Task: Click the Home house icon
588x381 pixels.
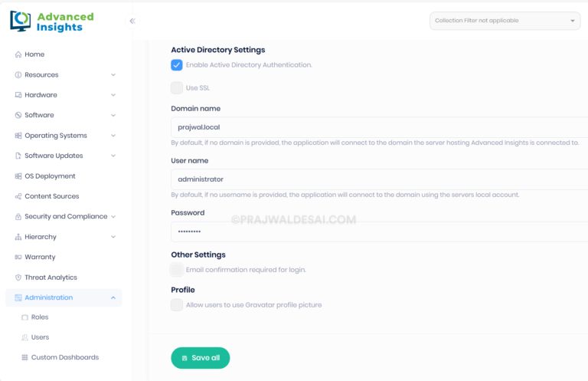Action: tap(18, 54)
